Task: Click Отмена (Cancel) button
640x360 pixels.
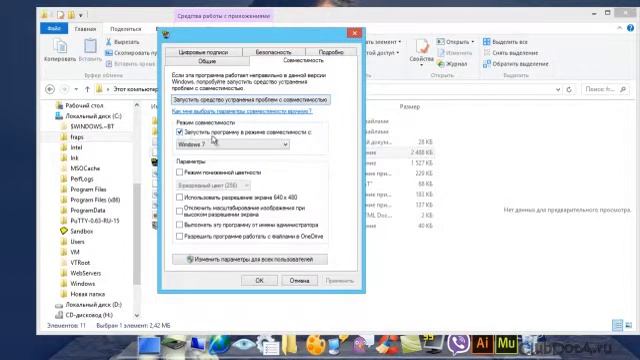Action: coord(300,280)
